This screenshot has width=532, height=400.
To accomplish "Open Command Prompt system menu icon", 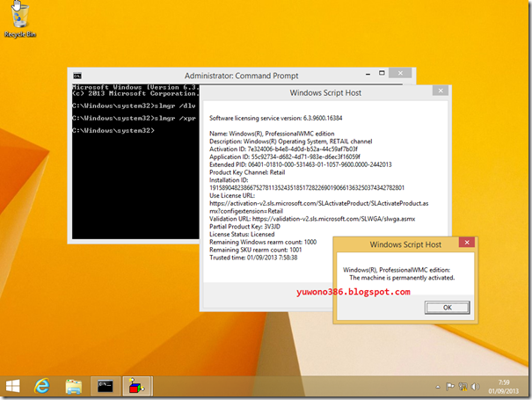I will click(x=77, y=76).
